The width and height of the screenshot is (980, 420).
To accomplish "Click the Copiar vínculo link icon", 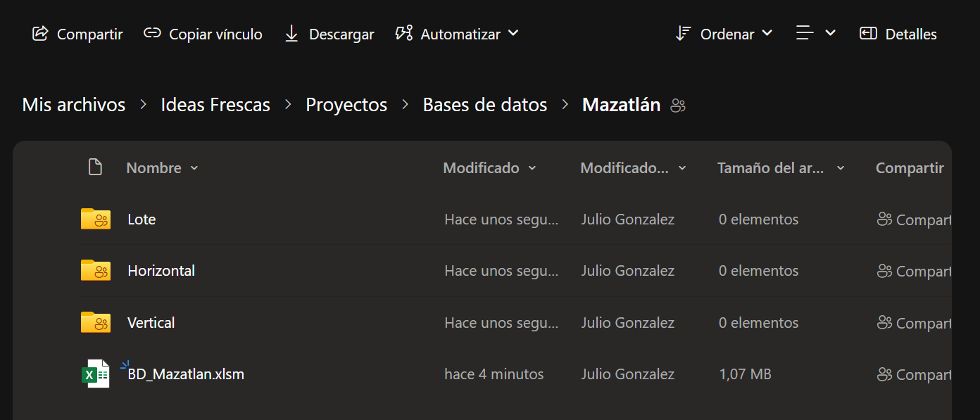I will tap(152, 34).
